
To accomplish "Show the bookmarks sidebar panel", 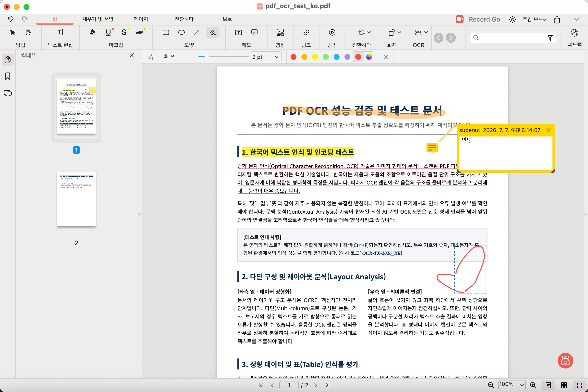I will (8, 76).
